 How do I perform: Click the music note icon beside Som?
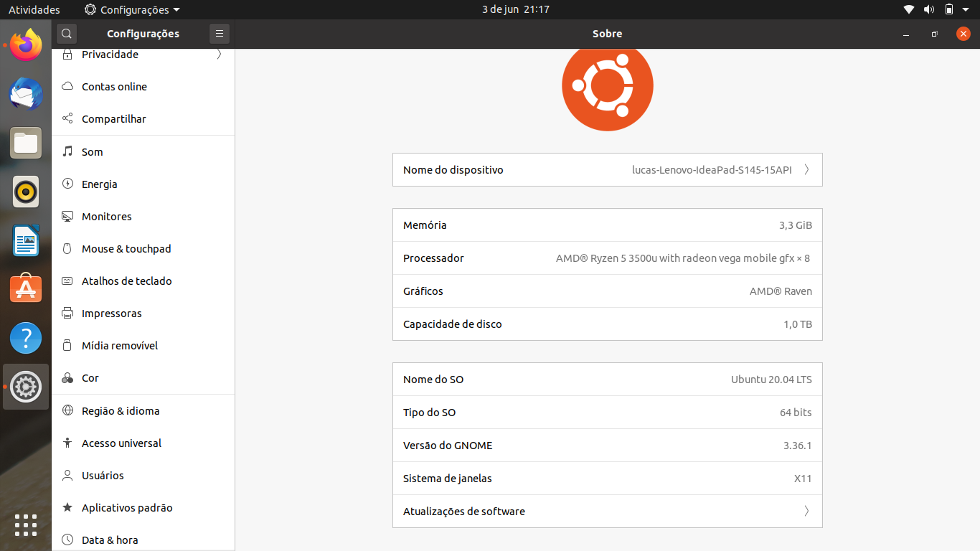coord(67,152)
